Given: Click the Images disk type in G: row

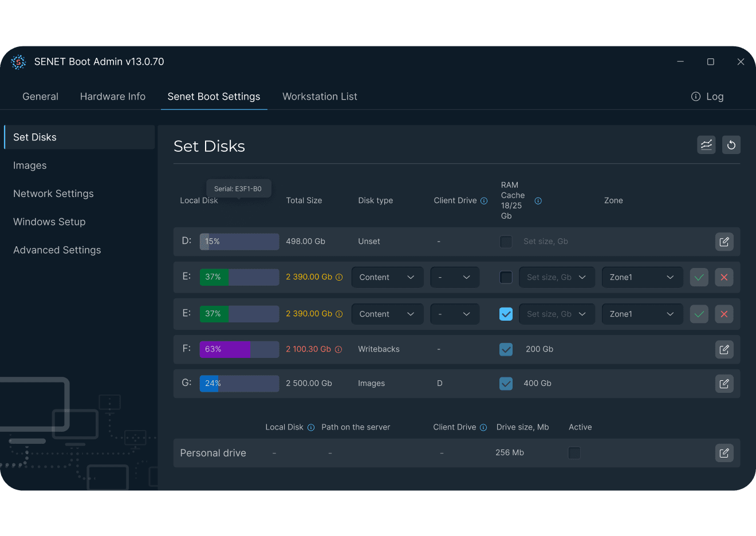Looking at the screenshot, I should coord(372,384).
